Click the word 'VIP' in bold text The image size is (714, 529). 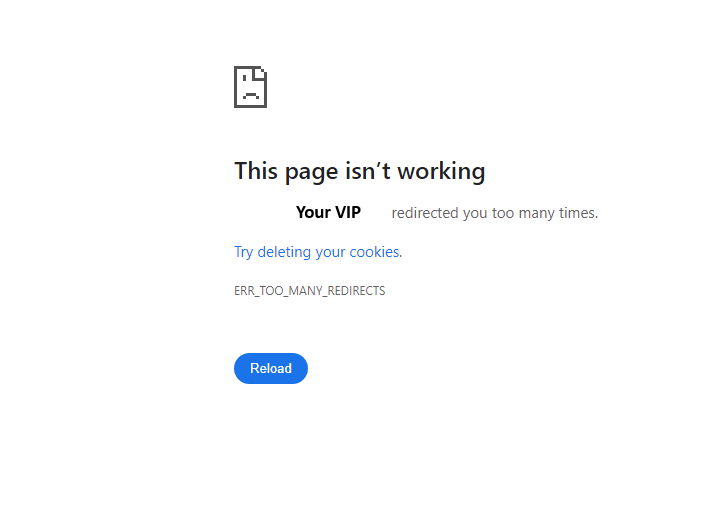348,212
